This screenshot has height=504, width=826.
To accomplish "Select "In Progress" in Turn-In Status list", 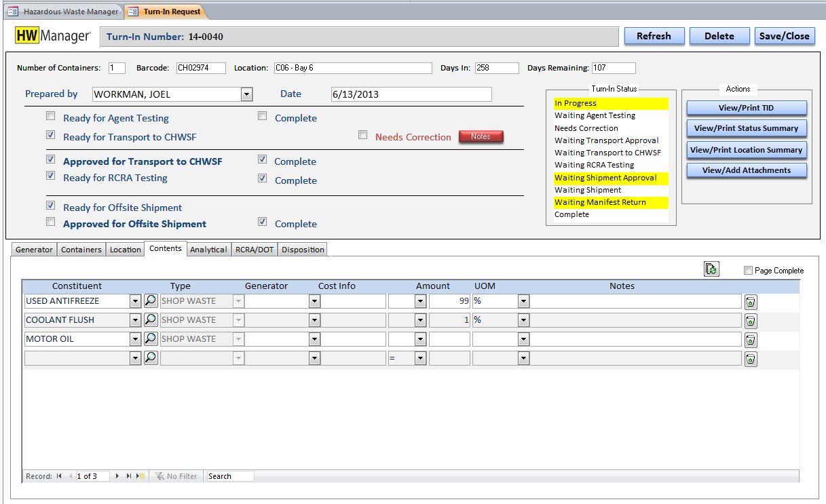I will click(611, 103).
